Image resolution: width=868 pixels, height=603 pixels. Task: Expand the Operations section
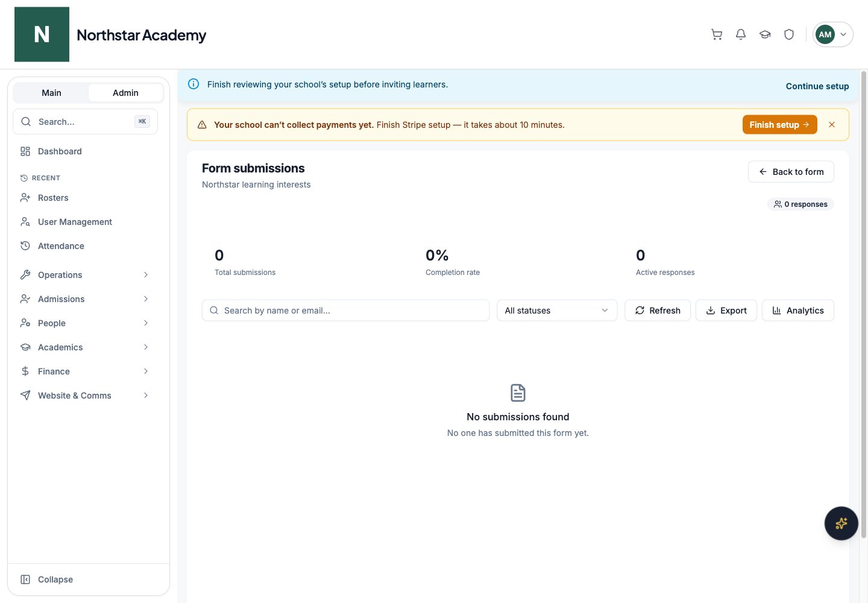point(85,275)
